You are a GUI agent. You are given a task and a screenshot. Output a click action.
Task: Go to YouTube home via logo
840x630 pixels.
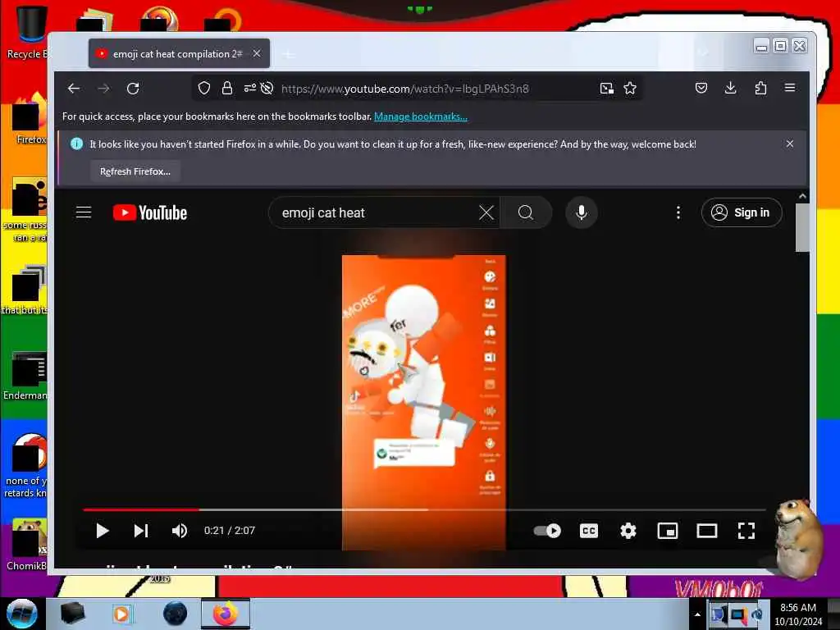[x=150, y=212]
